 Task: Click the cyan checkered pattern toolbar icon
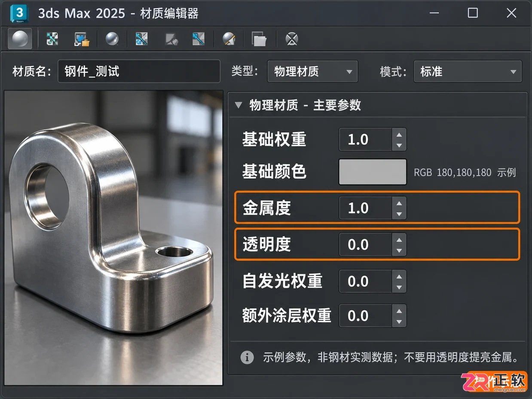(x=52, y=39)
